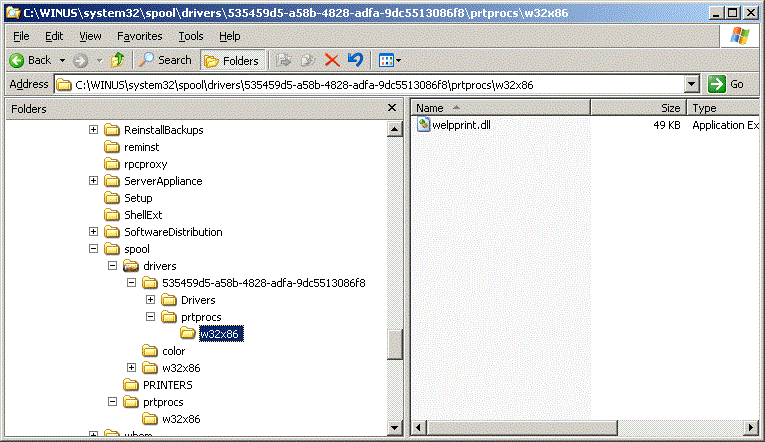Open the Favorites menu
This screenshot has width=765, height=442.
139,36
